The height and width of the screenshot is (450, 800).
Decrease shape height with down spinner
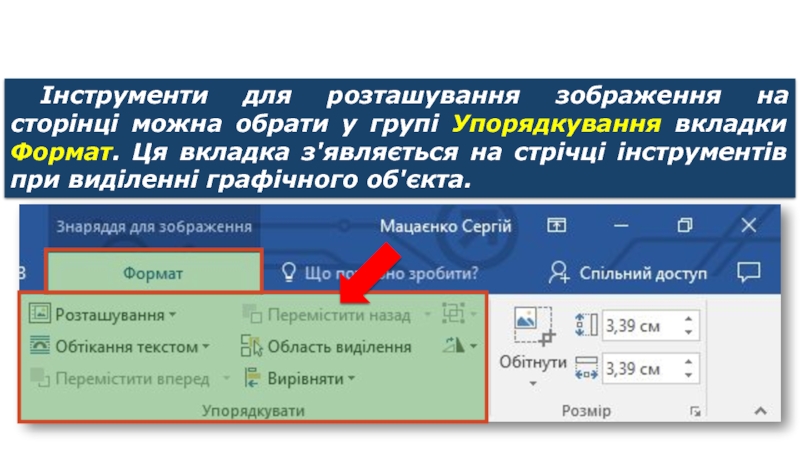pos(688,332)
